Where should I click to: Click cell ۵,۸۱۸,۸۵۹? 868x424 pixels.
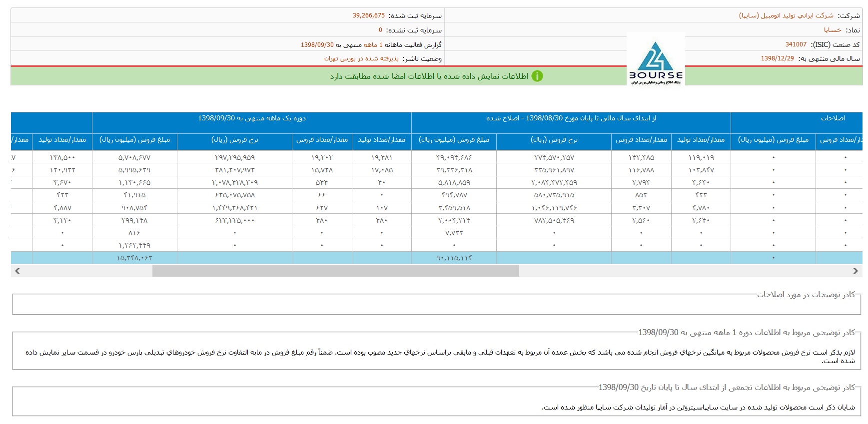[x=454, y=182]
